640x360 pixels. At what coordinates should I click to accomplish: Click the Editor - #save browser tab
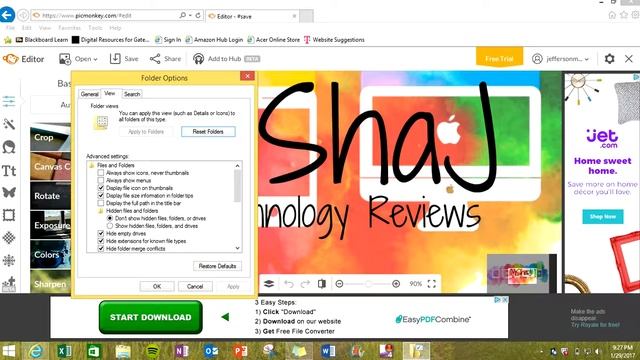pyautogui.click(x=253, y=16)
